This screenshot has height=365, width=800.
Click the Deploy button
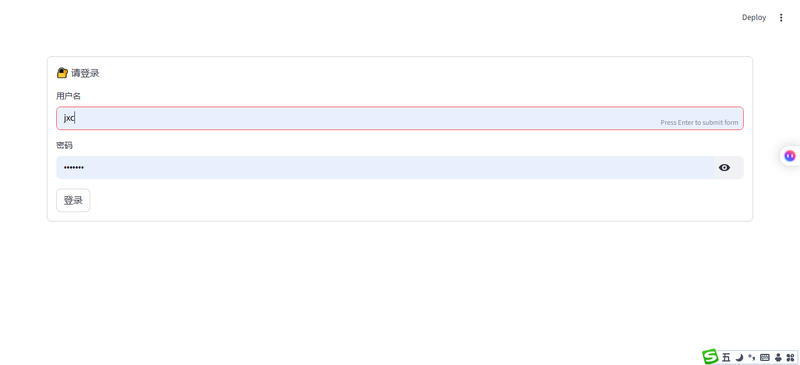click(754, 17)
